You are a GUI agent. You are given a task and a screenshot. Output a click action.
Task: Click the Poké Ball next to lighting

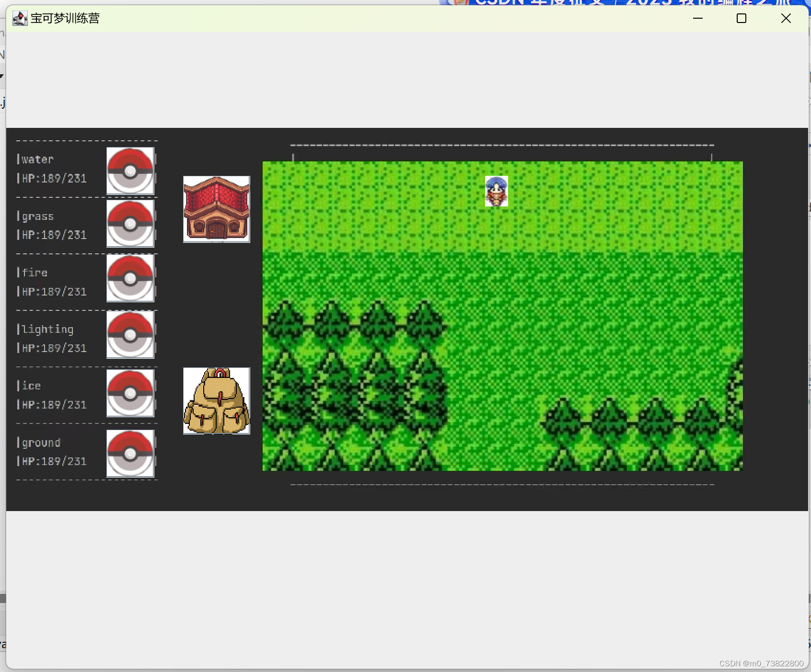tap(130, 334)
